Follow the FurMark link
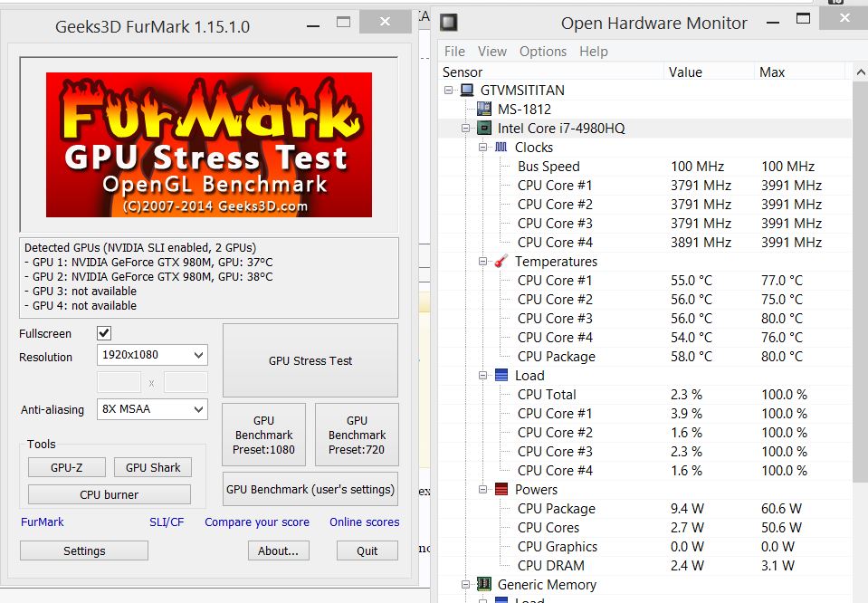The height and width of the screenshot is (603, 868). pyautogui.click(x=42, y=522)
